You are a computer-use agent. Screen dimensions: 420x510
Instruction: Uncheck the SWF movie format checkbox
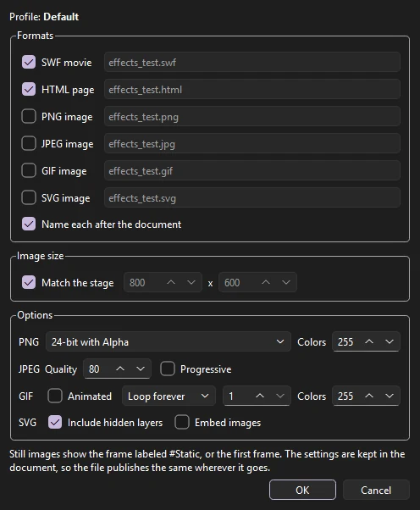coord(29,62)
